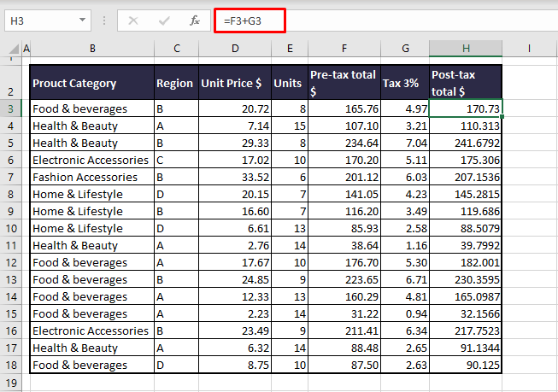Select cell with value 241.6792
The image size is (558, 392).
pyautogui.click(x=466, y=143)
